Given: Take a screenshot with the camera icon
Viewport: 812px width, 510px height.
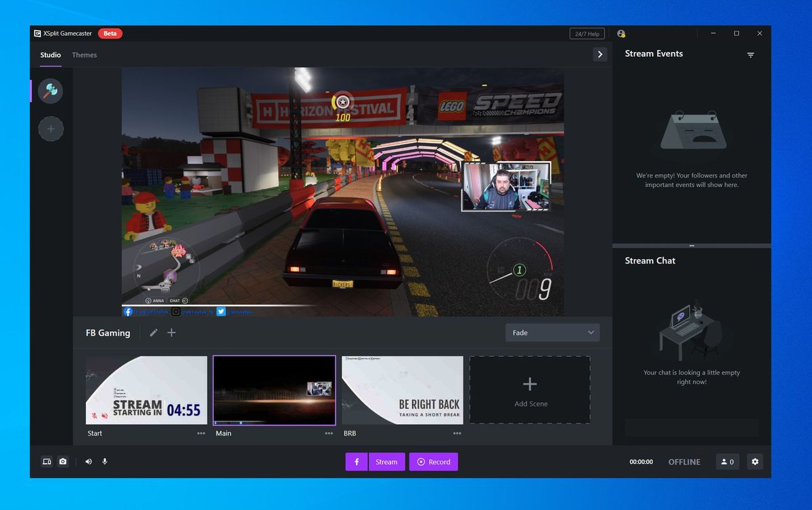Looking at the screenshot, I should 63,462.
